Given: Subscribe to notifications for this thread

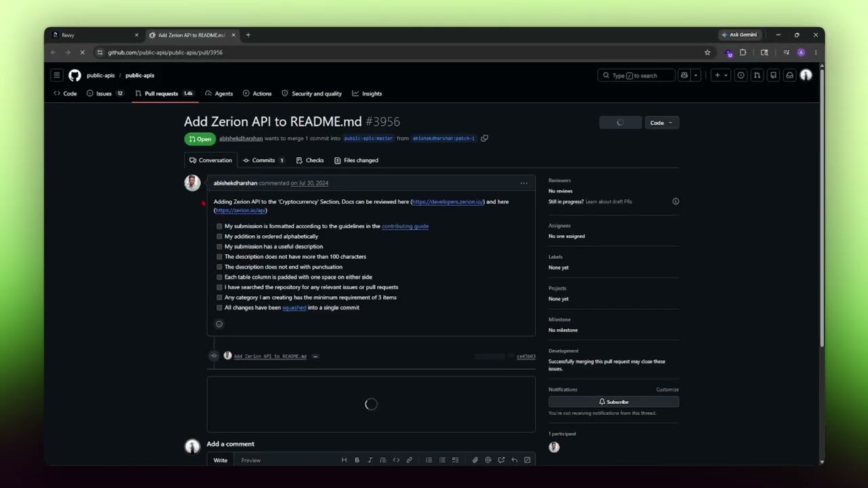Looking at the screenshot, I should (614, 402).
